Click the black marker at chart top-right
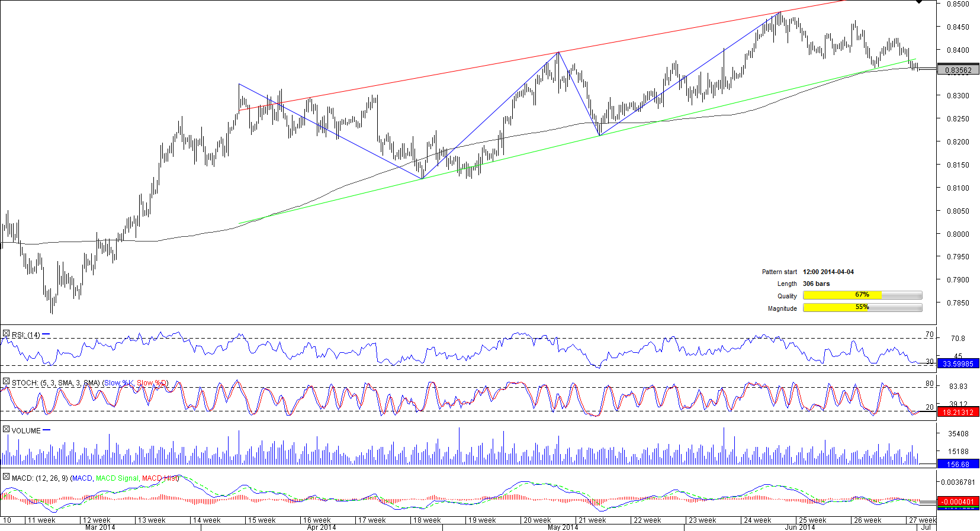980x531 pixels. [x=918, y=2]
